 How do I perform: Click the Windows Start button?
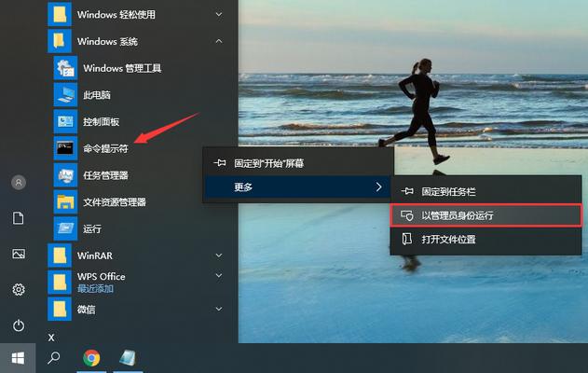point(18,358)
